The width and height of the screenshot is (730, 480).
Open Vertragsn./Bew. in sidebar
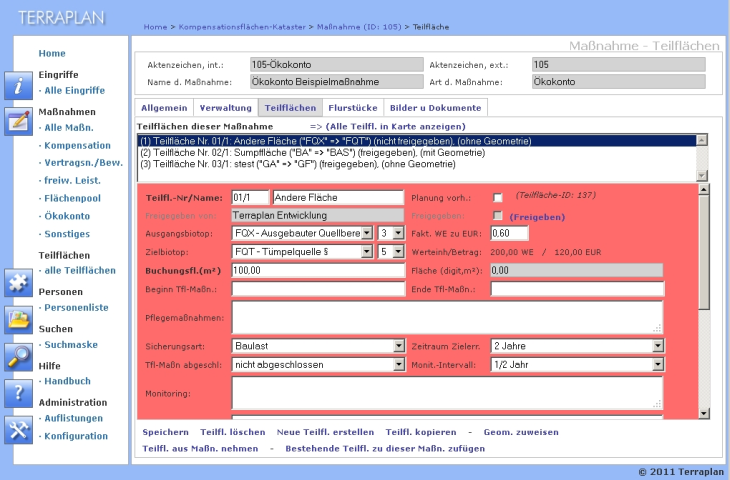(83, 163)
